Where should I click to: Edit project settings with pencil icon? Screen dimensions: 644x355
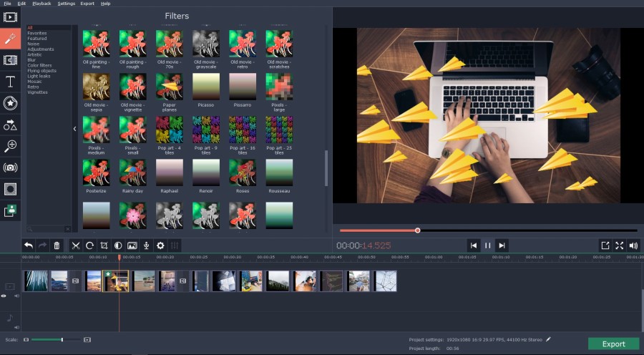549,339
